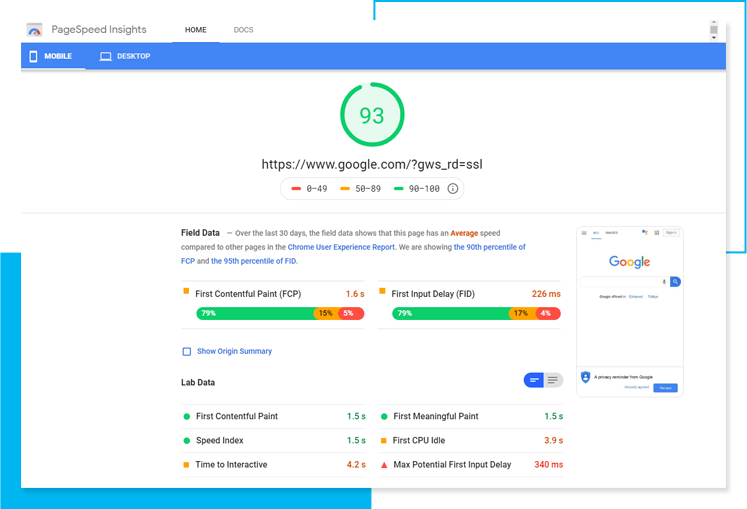Click Max Potential First Input Delay row

(471, 465)
